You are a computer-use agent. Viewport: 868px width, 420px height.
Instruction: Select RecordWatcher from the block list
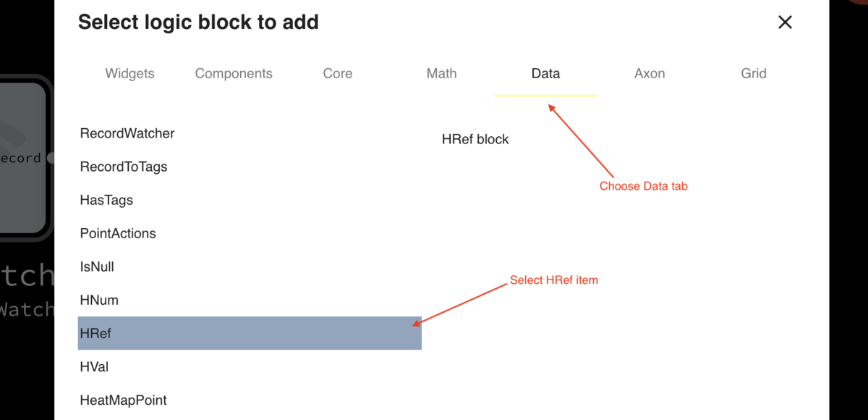point(250,133)
